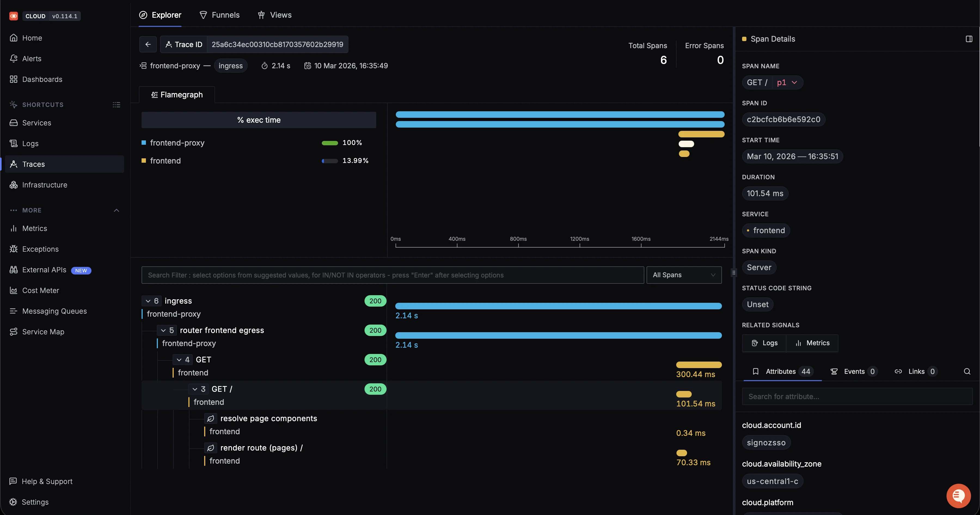The image size is (980, 515).
Task: Open the Dashboards section
Action: pos(42,79)
